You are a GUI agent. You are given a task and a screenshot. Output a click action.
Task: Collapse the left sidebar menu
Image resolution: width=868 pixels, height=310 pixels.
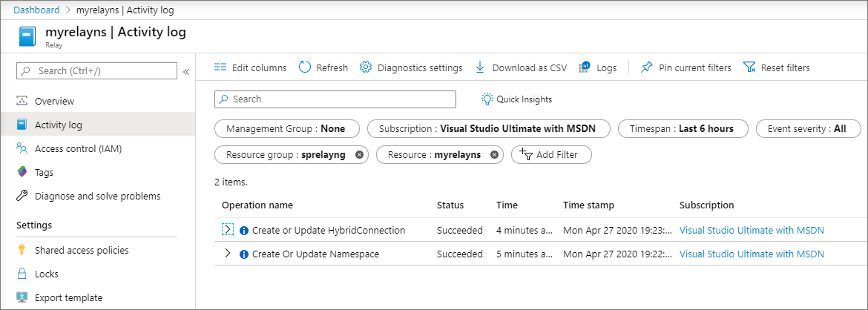click(186, 71)
